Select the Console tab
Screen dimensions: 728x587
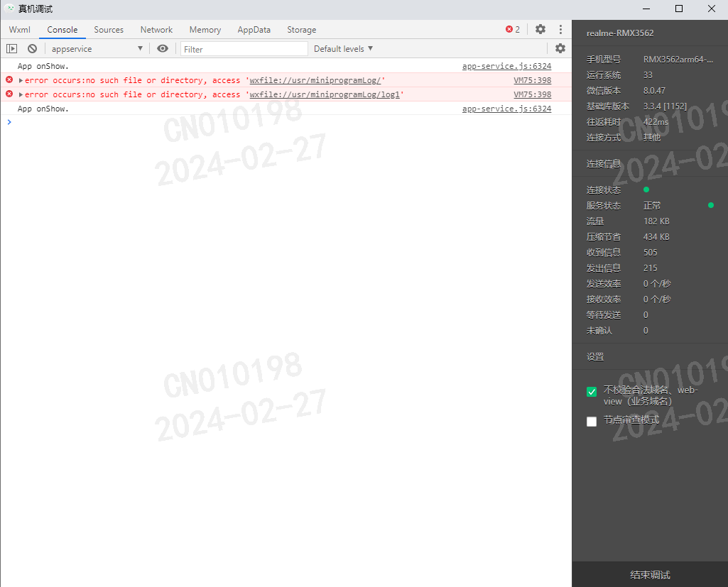[x=63, y=30]
